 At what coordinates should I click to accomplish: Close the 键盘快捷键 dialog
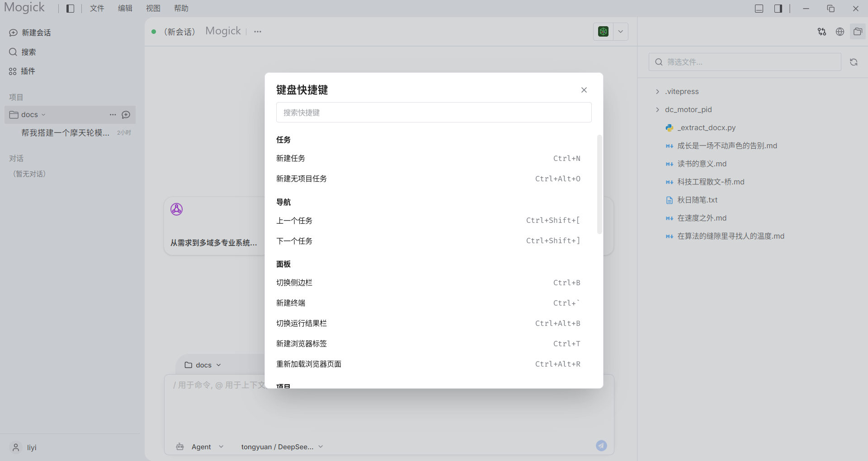click(x=584, y=90)
